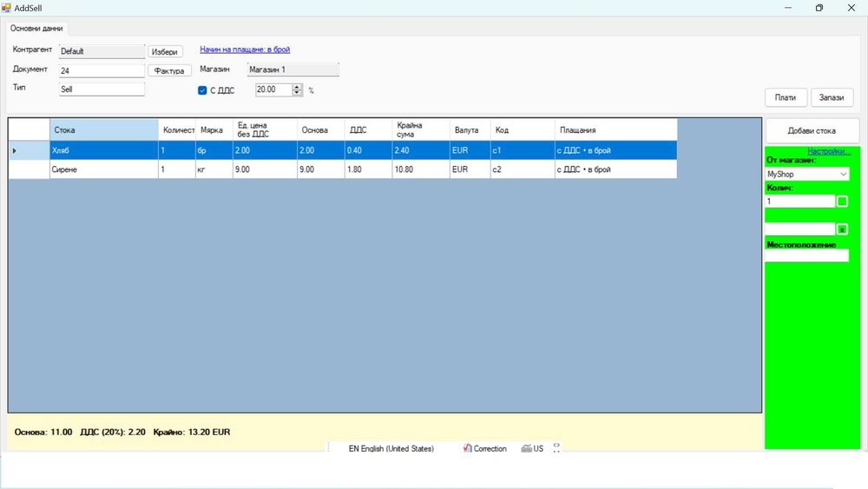Click the US keyboard layout icon
868x489 pixels.
tap(526, 448)
